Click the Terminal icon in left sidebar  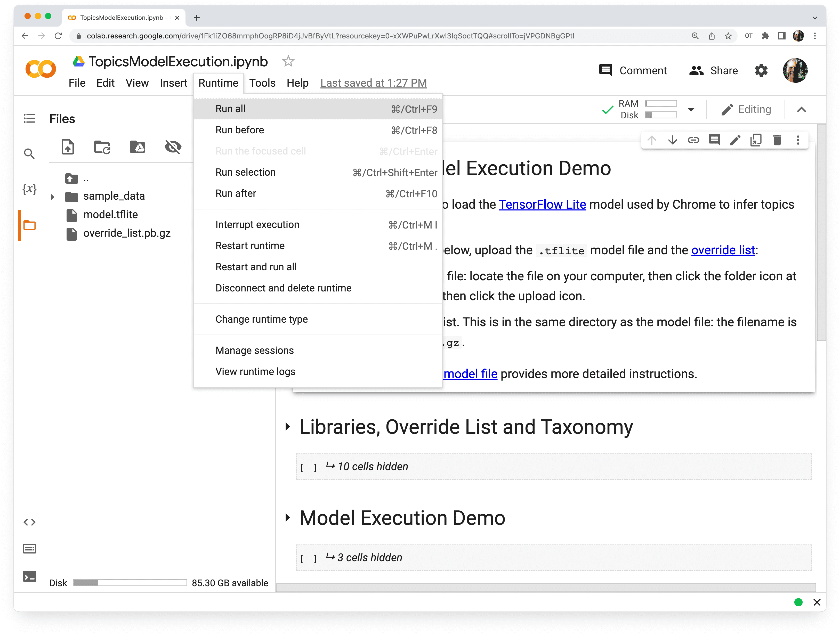click(30, 576)
